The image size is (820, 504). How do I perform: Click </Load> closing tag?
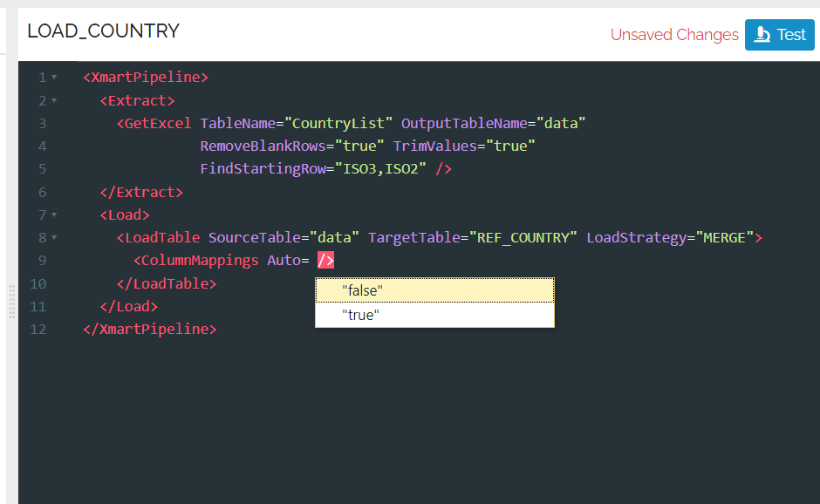tap(128, 306)
